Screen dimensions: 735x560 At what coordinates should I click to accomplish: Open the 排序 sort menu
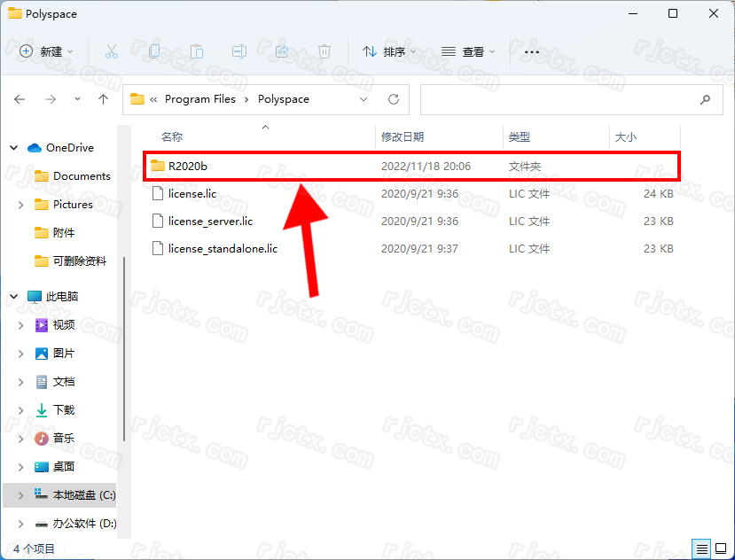click(390, 51)
